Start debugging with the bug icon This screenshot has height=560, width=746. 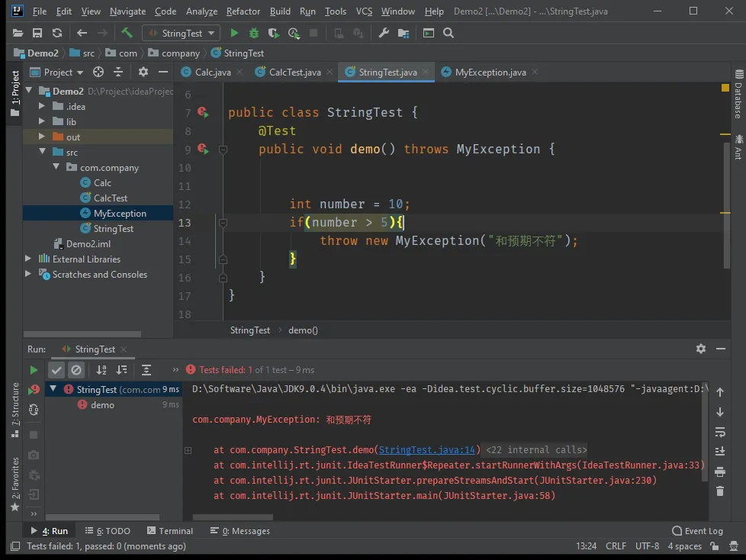254,33
